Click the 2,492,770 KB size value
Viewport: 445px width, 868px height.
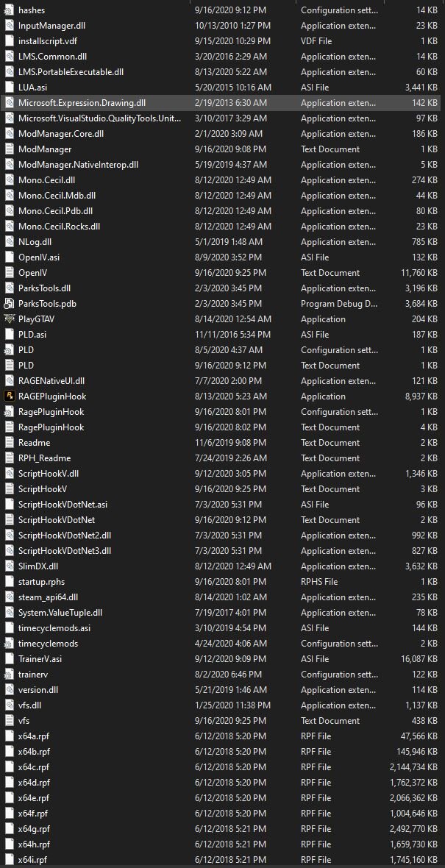(413, 829)
